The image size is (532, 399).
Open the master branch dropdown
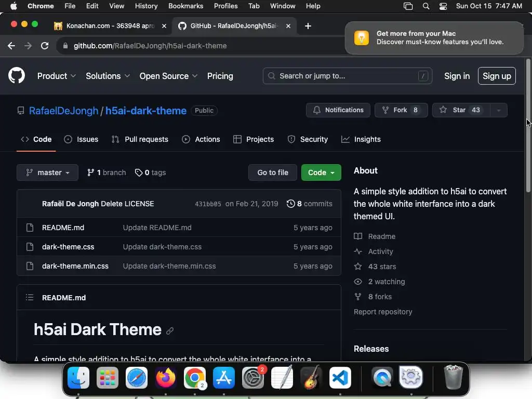coord(47,172)
